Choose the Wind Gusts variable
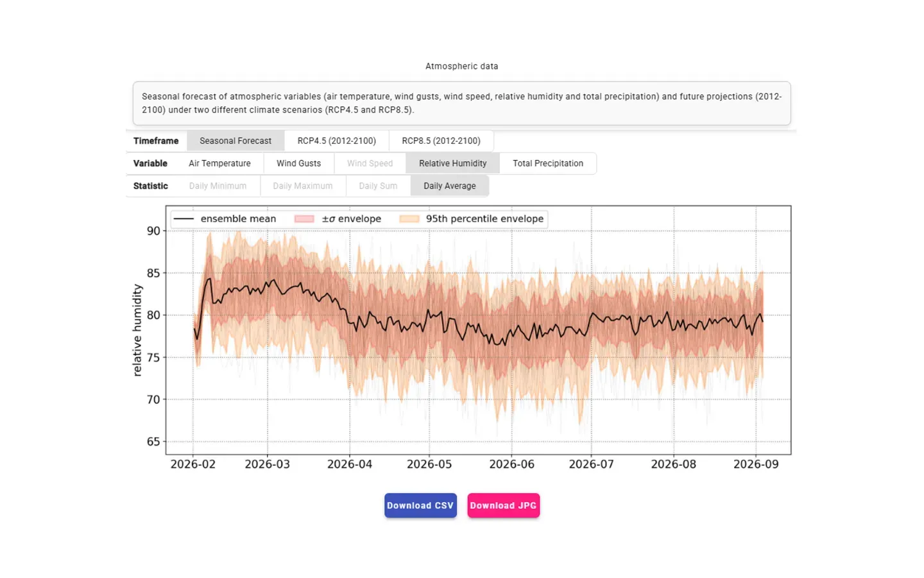 (299, 163)
